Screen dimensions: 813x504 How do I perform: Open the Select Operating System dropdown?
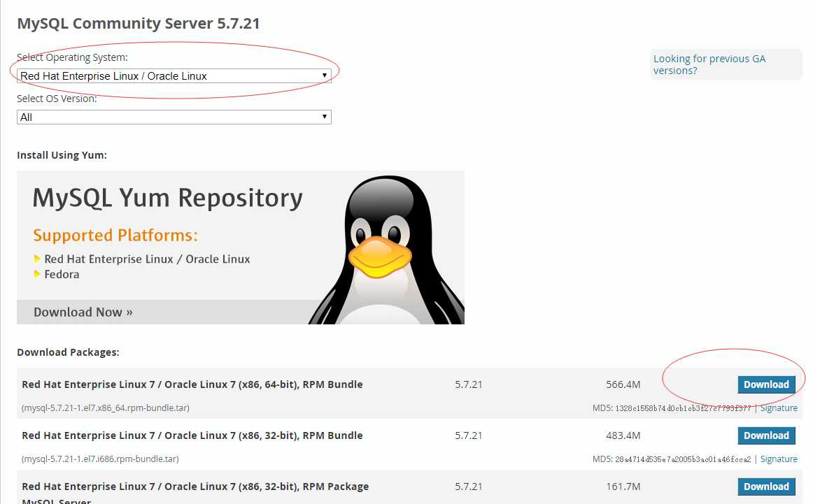(174, 75)
